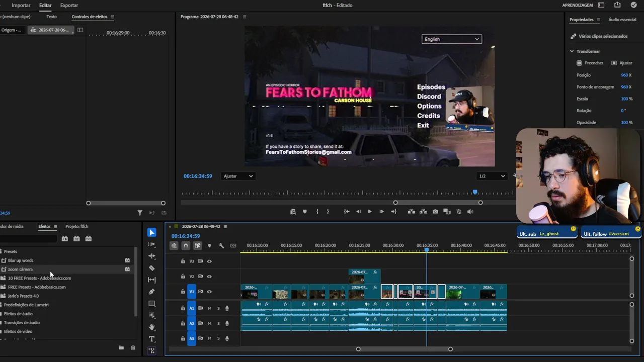Select the Slip tool

[152, 280]
